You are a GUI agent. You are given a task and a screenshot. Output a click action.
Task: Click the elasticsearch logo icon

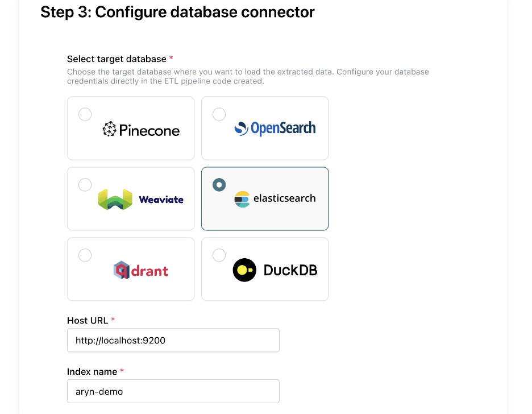point(241,198)
